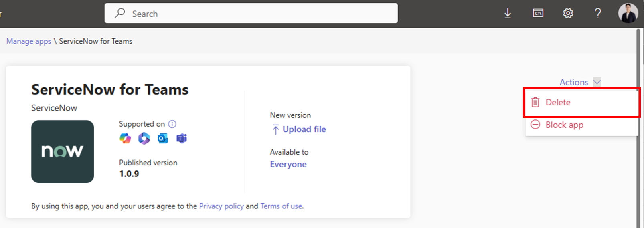Click the trash can Delete icon
This screenshot has width=644, height=228.
(535, 102)
